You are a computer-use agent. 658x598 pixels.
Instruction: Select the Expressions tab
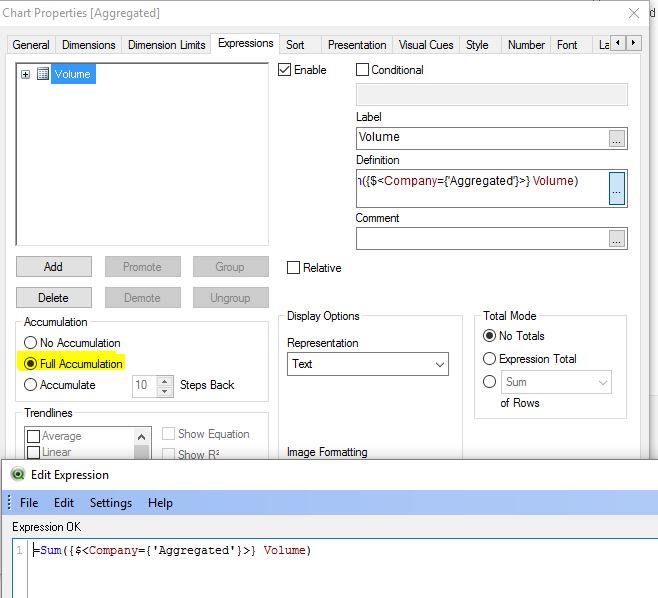245,43
